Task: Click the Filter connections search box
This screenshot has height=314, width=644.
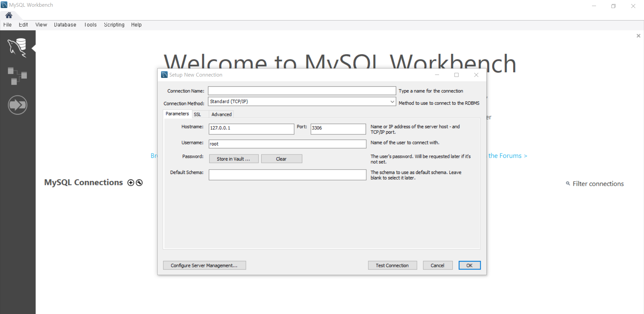Action: (x=598, y=184)
